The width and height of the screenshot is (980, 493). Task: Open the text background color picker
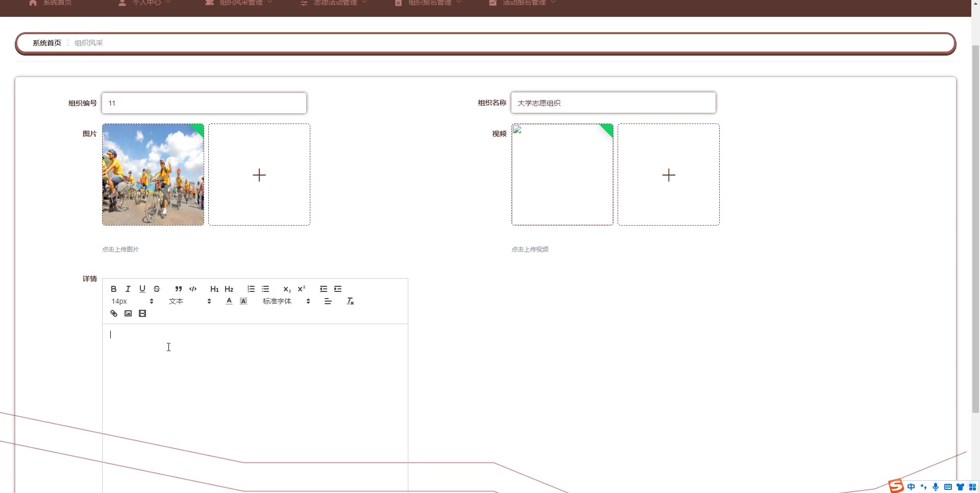click(243, 301)
